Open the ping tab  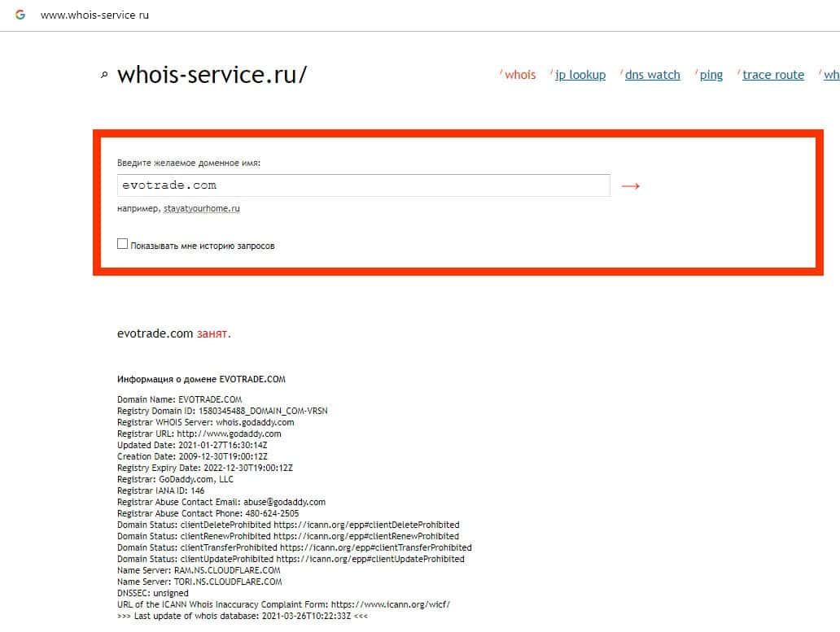(x=711, y=75)
